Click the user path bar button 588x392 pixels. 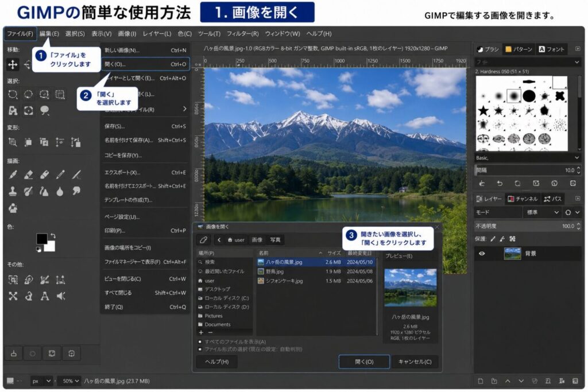pos(236,240)
